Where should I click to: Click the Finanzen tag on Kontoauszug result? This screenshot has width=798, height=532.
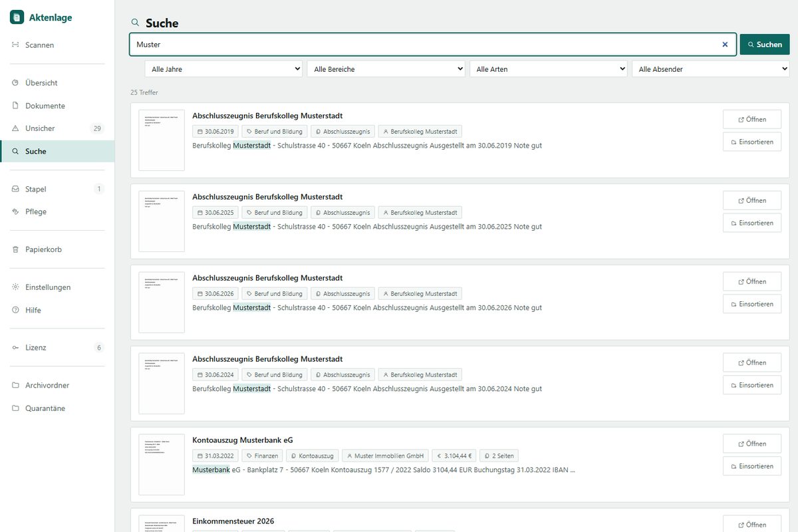[262, 456]
